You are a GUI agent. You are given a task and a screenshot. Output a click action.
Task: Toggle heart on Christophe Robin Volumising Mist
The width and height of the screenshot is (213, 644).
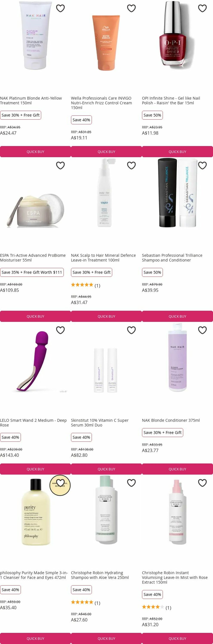(202, 483)
